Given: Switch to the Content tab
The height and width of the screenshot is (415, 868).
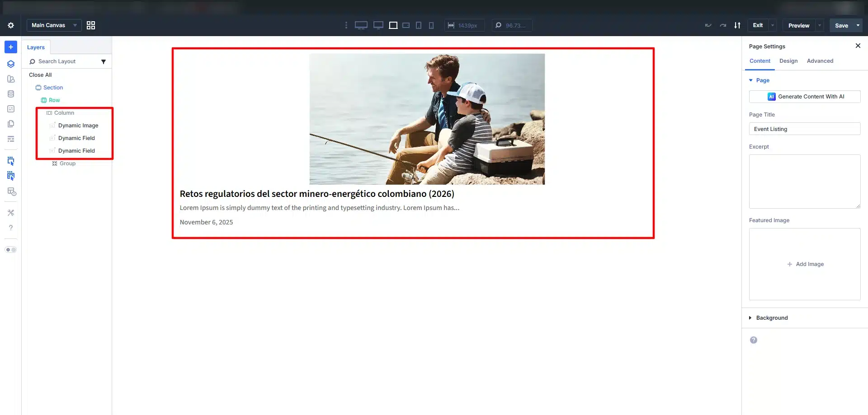Looking at the screenshot, I should click(x=760, y=61).
